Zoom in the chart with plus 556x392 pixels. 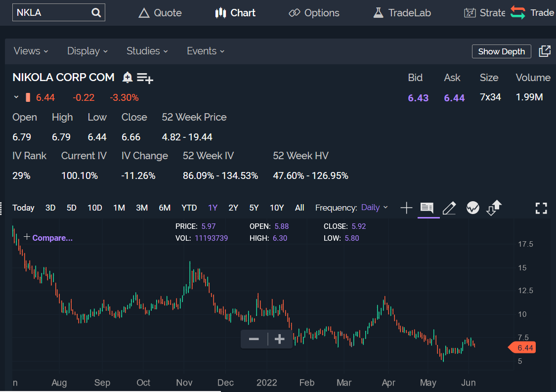(x=279, y=339)
